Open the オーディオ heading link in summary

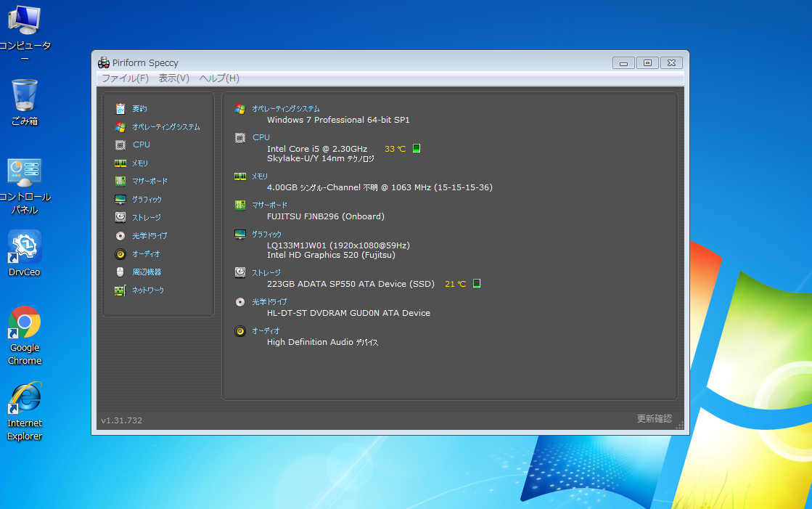266,330
